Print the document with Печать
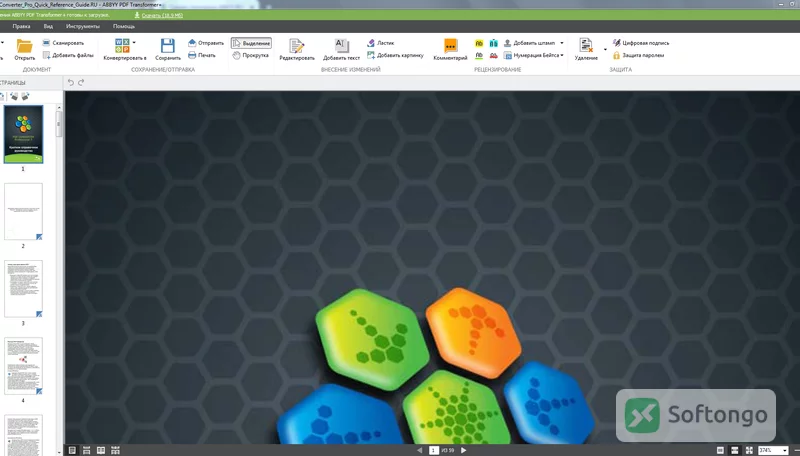The height and width of the screenshot is (456, 800). point(202,55)
